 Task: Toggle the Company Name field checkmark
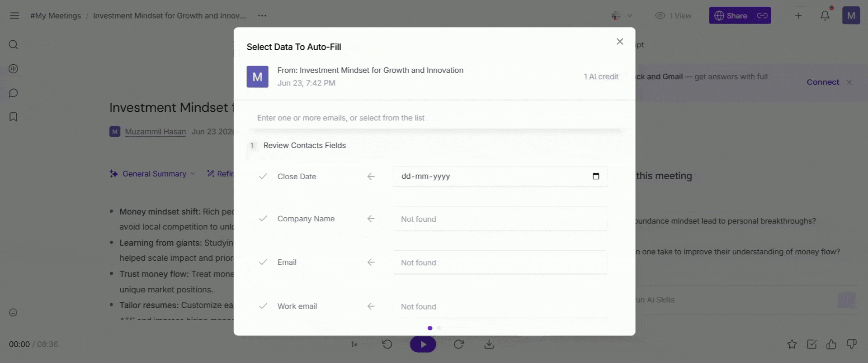pyautogui.click(x=263, y=219)
